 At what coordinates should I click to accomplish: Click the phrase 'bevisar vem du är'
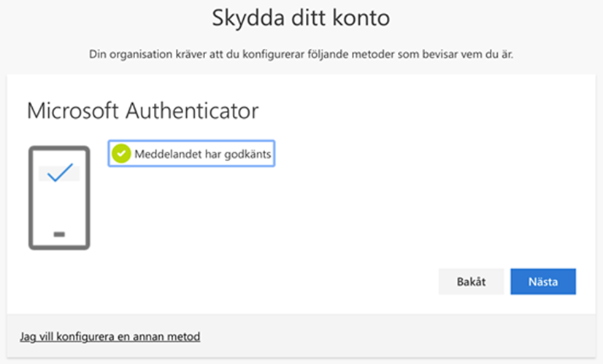tap(468, 55)
